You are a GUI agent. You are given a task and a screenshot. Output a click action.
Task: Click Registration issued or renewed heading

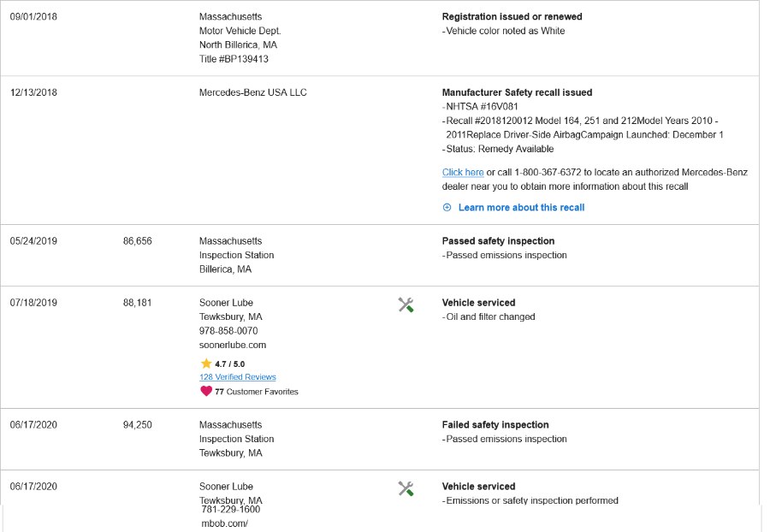click(512, 17)
